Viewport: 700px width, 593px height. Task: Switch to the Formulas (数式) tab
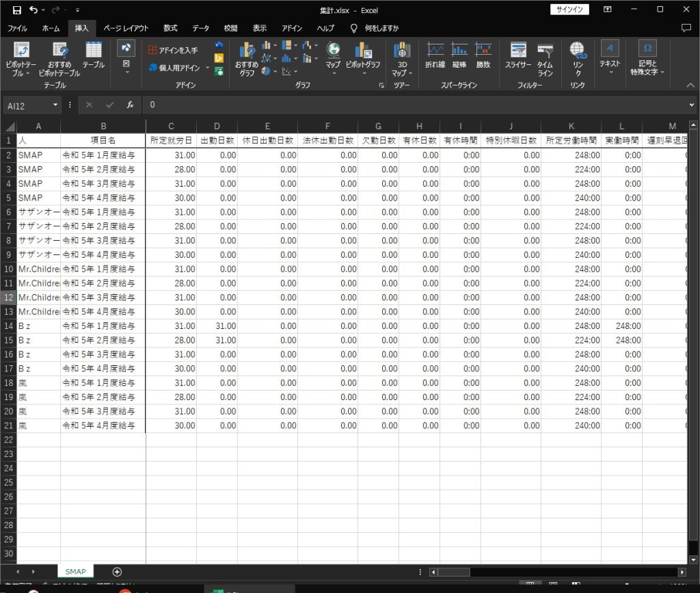pos(170,28)
